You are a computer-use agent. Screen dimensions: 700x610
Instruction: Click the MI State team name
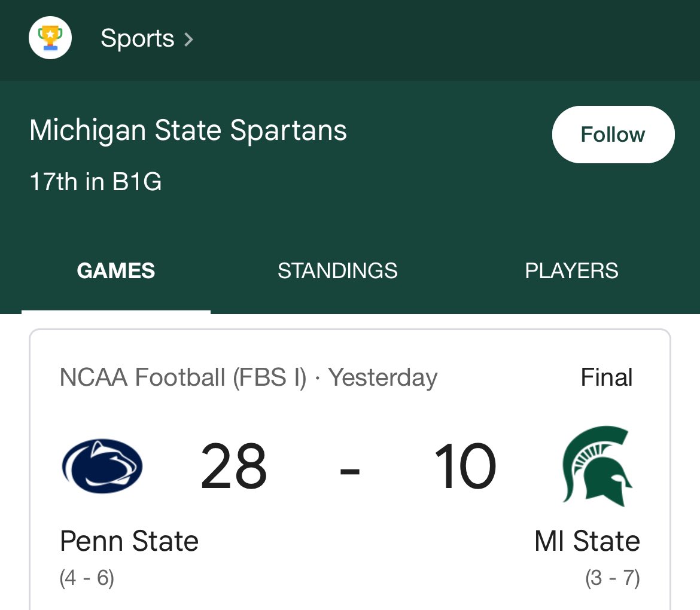[x=587, y=541]
